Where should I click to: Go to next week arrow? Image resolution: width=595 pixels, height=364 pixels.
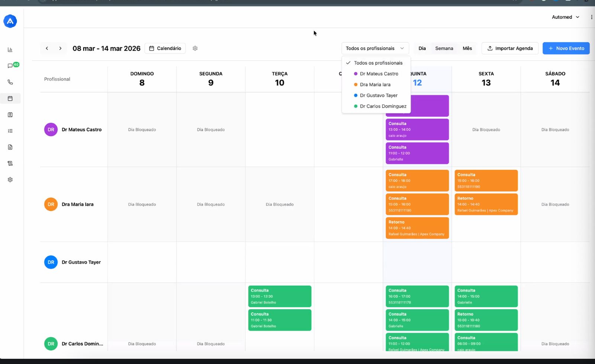(60, 48)
